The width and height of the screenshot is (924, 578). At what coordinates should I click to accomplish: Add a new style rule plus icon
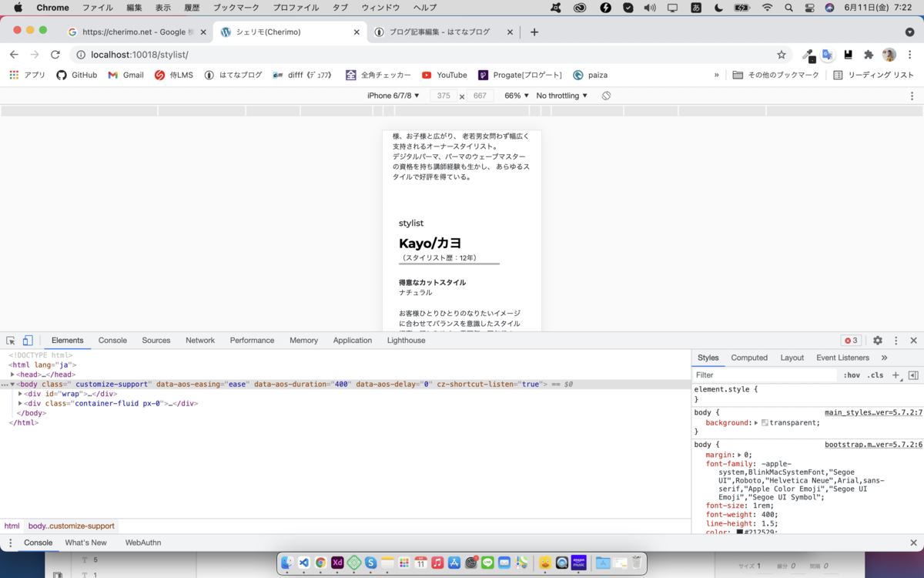pyautogui.click(x=896, y=375)
